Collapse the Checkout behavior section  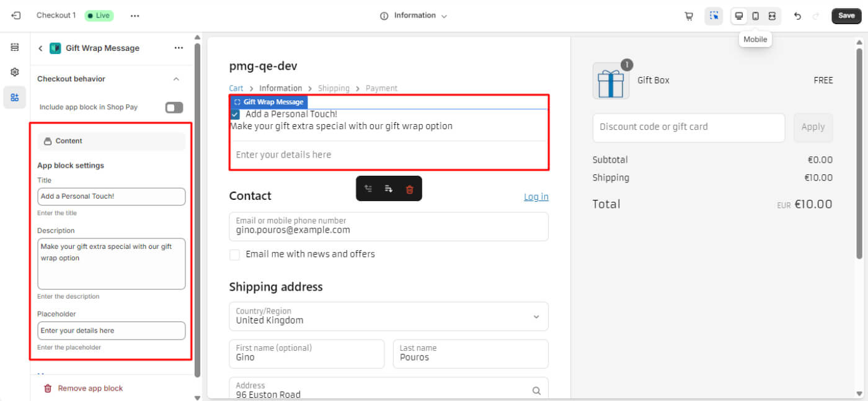(176, 79)
